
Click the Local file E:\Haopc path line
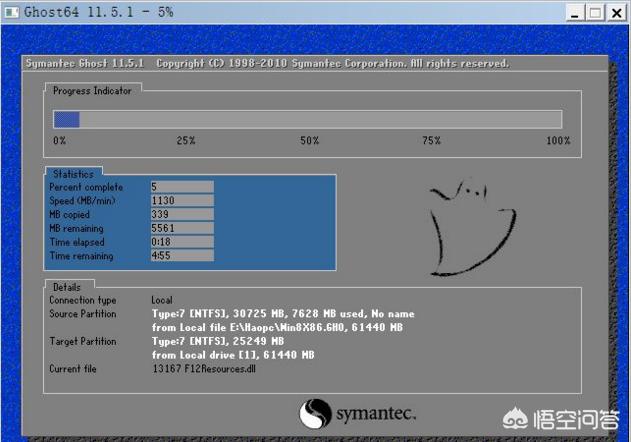pyautogui.click(x=277, y=328)
